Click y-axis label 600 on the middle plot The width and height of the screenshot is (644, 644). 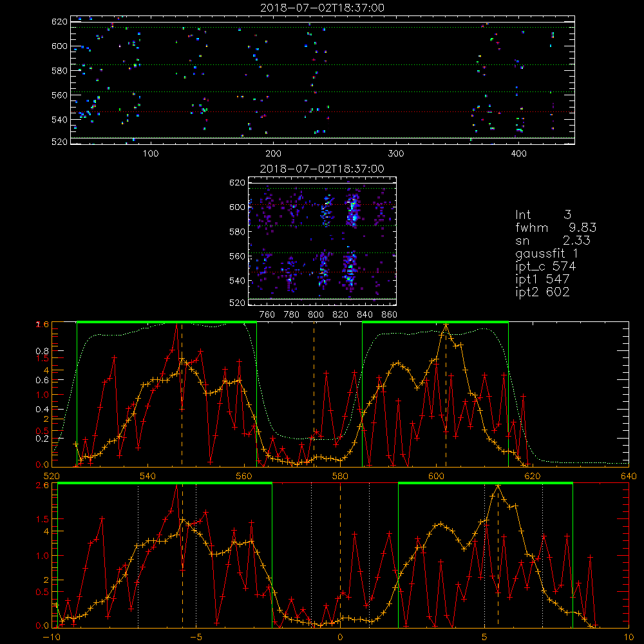pos(238,207)
